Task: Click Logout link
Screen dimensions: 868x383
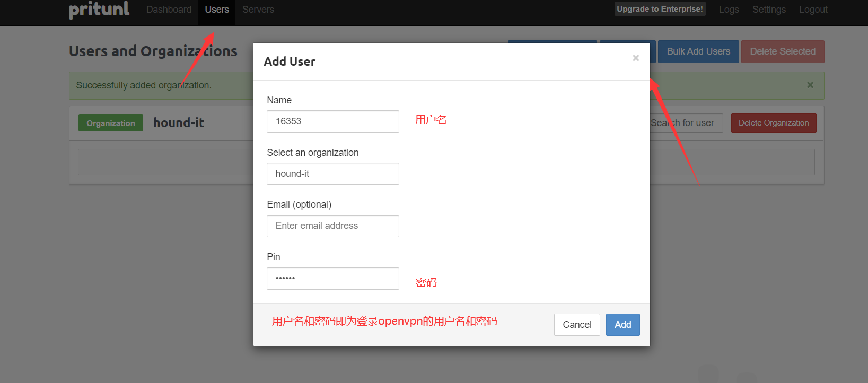Action: click(x=813, y=10)
